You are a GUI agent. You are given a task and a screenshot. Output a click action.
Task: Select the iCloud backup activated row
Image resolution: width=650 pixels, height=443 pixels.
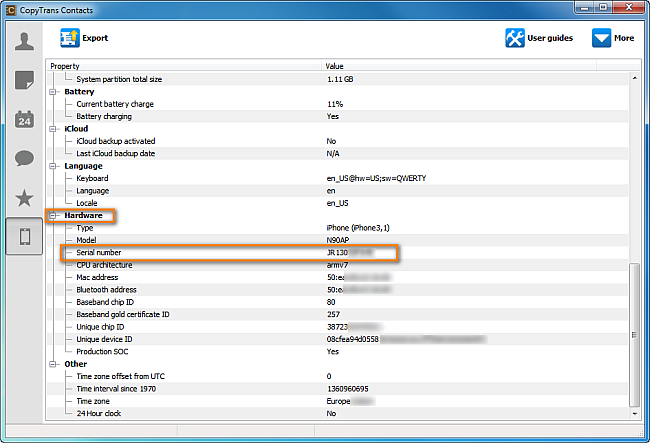(338, 141)
